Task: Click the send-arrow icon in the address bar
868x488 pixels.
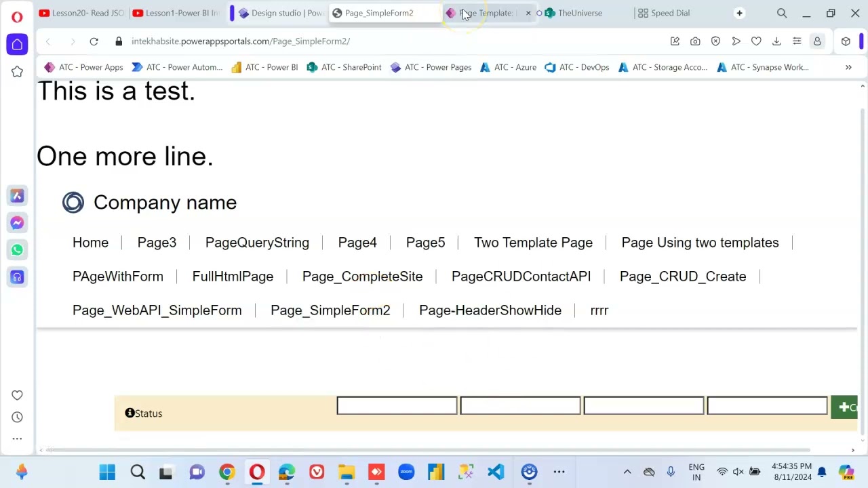Action: [x=736, y=41]
